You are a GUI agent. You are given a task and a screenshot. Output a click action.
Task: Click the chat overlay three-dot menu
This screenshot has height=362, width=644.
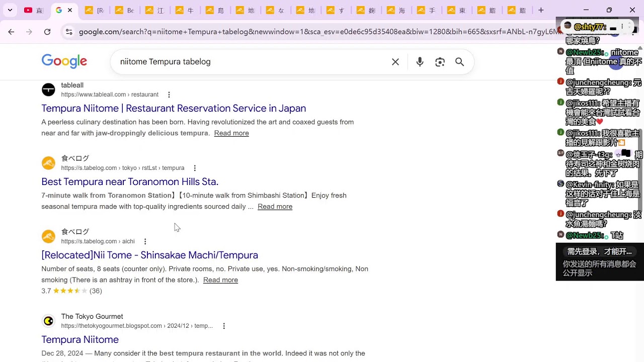click(622, 26)
